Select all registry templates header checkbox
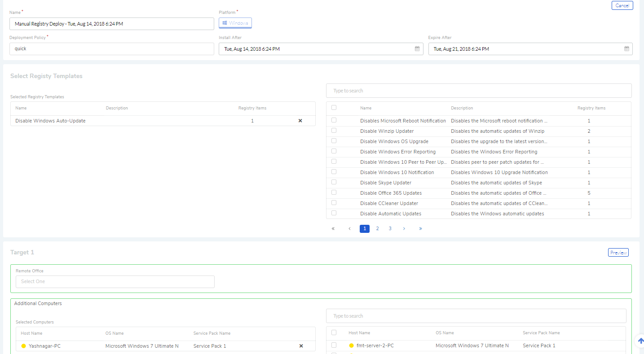 click(334, 108)
